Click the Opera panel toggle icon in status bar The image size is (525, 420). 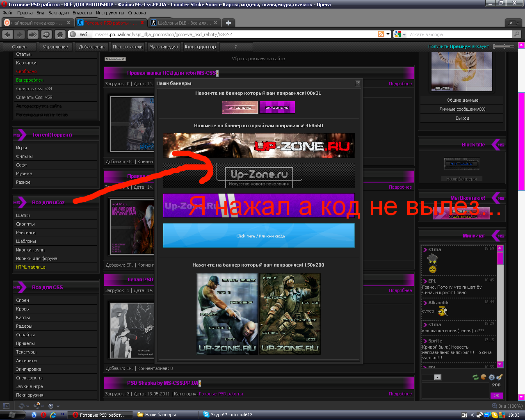(x=6, y=406)
